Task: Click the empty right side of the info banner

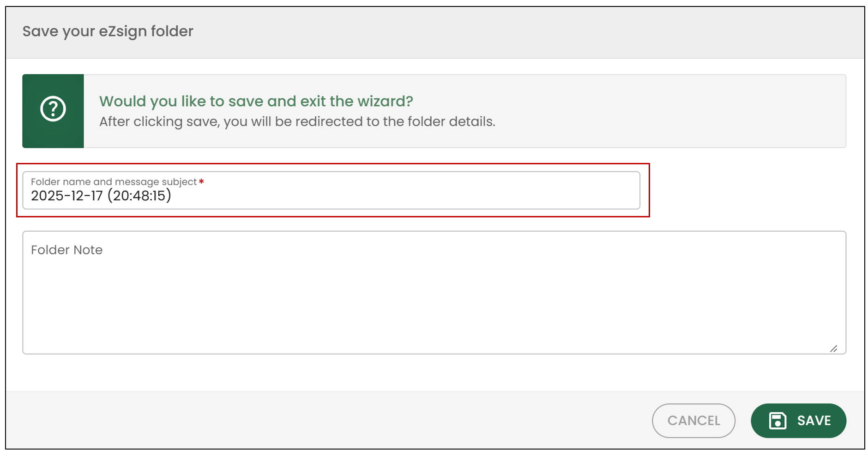Action: pyautogui.click(x=669, y=111)
